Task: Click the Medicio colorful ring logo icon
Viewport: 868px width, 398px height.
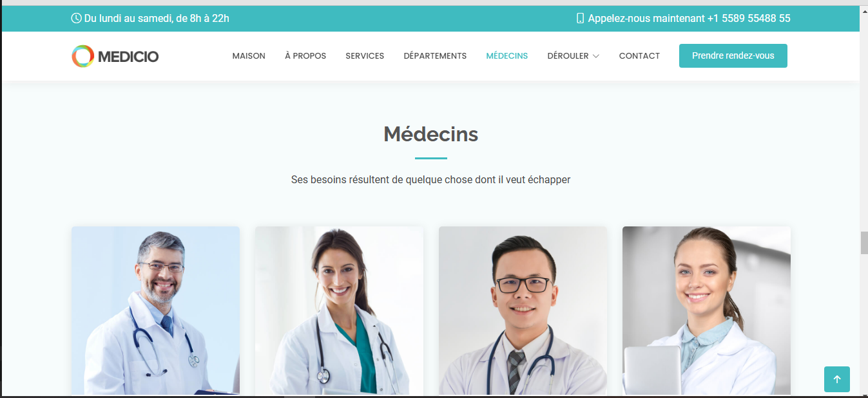Action: click(82, 56)
